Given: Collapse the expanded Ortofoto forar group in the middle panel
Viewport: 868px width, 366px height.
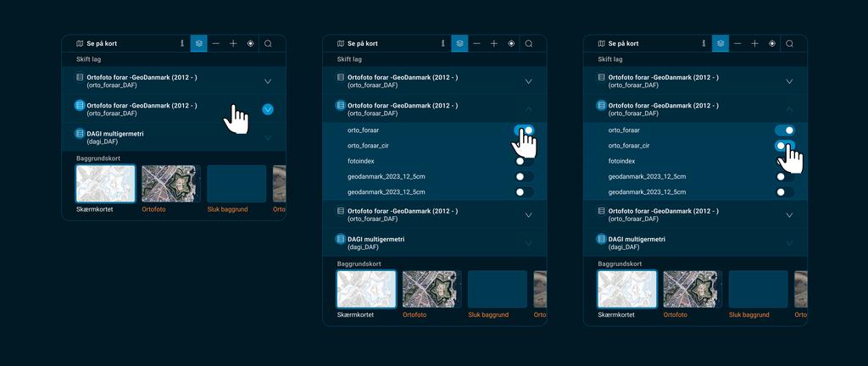Looking at the screenshot, I should [x=529, y=109].
